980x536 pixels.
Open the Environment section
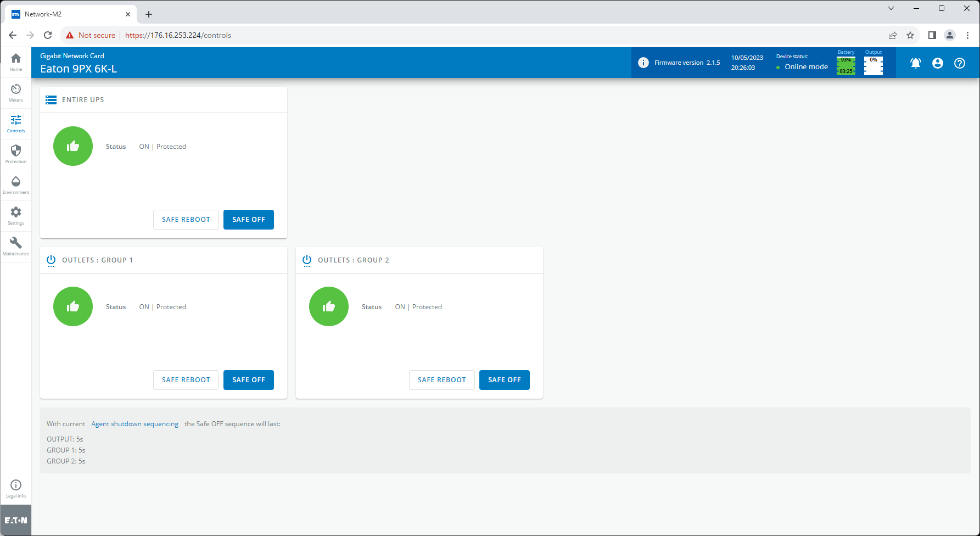(16, 185)
